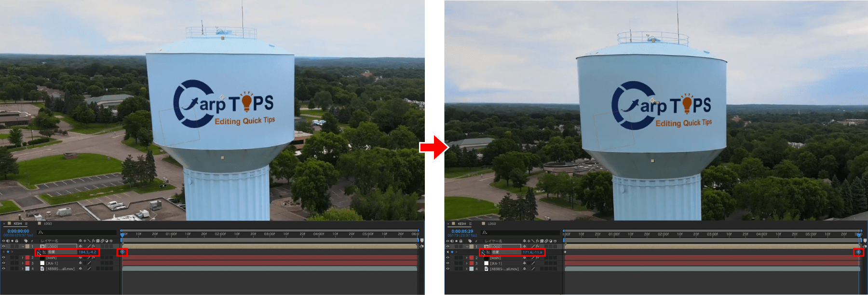Image resolution: width=868 pixels, height=295 pixels.
Task: Hide the keshi layer in 0:00:00:00 timeline
Action: pyautogui.click(x=3, y=257)
